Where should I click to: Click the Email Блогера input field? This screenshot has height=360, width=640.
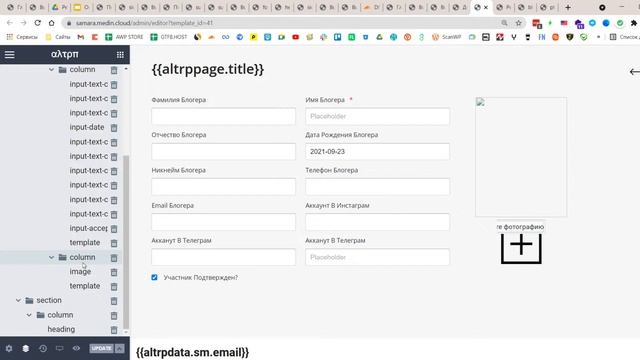pos(223,222)
